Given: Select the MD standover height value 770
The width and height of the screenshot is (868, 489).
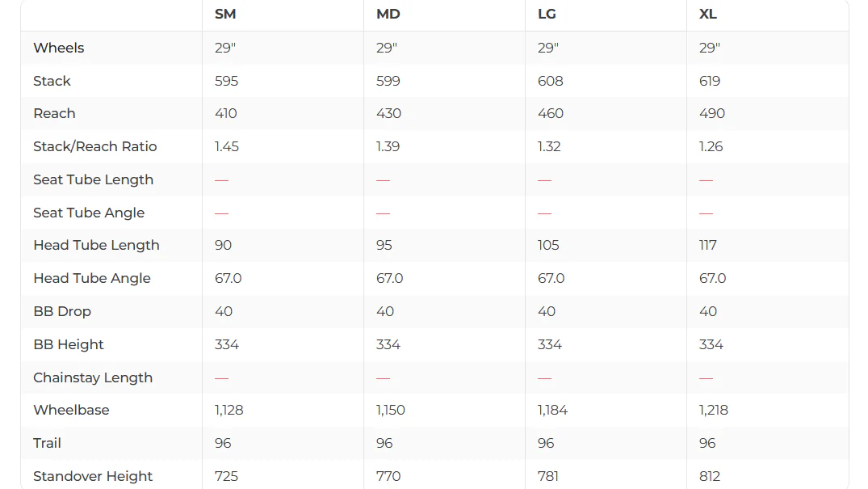Looking at the screenshot, I should point(388,476).
